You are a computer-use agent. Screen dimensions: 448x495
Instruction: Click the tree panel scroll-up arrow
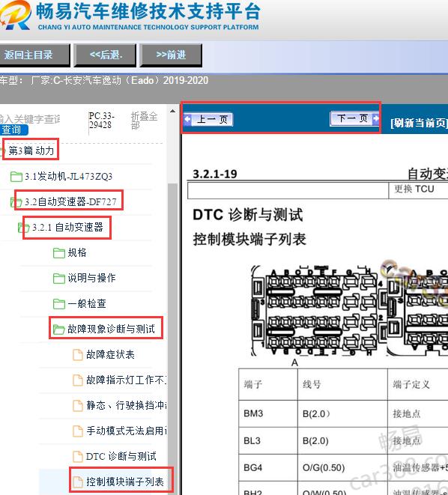coord(172,111)
